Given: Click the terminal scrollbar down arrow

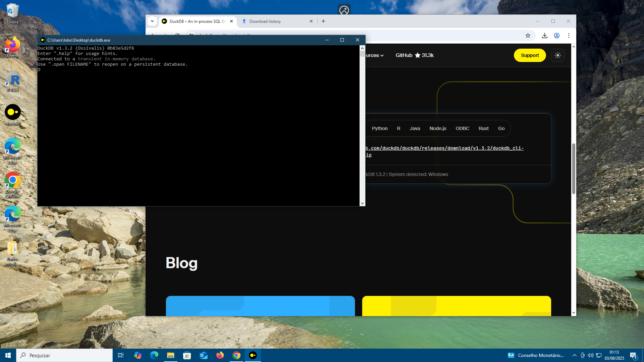Looking at the screenshot, I should [x=362, y=203].
